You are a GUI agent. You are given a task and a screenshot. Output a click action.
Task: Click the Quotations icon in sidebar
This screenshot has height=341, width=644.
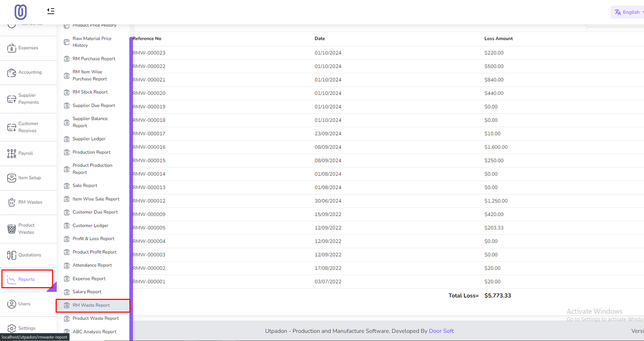tap(12, 255)
